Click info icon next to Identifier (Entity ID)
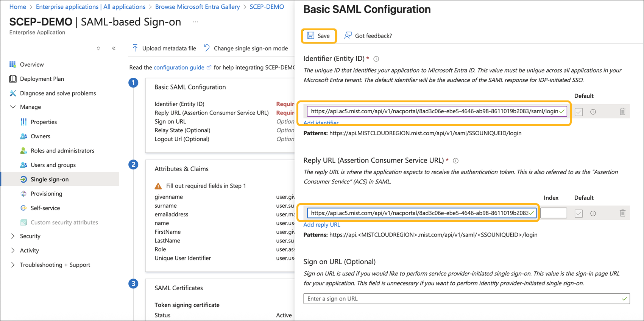644x321 pixels. 376,59
